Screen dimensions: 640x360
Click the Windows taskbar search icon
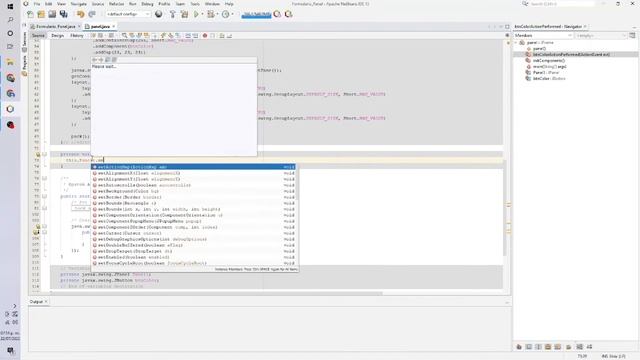coord(10,20)
